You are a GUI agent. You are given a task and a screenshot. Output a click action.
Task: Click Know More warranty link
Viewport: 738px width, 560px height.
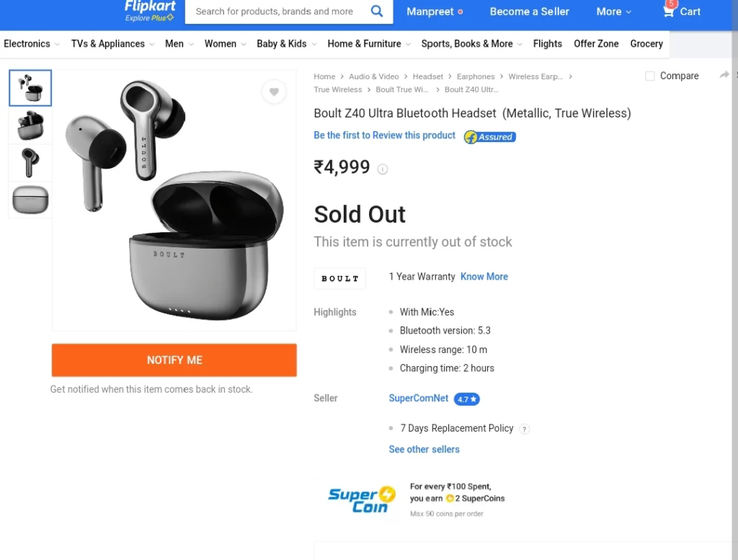tap(484, 277)
